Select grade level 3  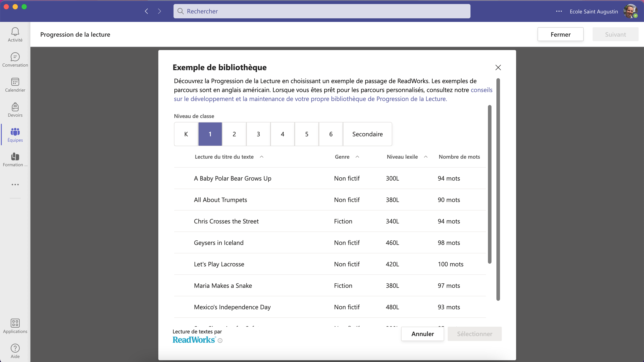(258, 134)
